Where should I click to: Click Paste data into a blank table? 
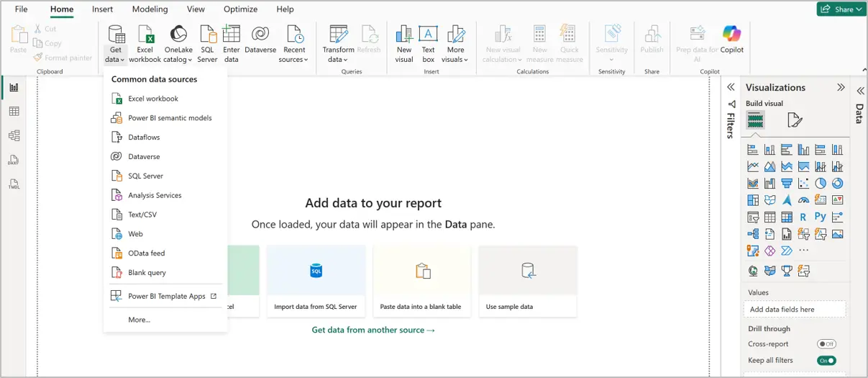(x=421, y=281)
